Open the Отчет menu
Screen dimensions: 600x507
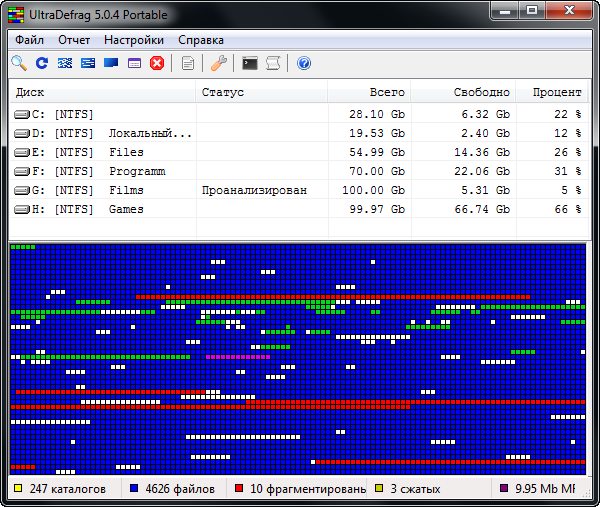[x=74, y=40]
